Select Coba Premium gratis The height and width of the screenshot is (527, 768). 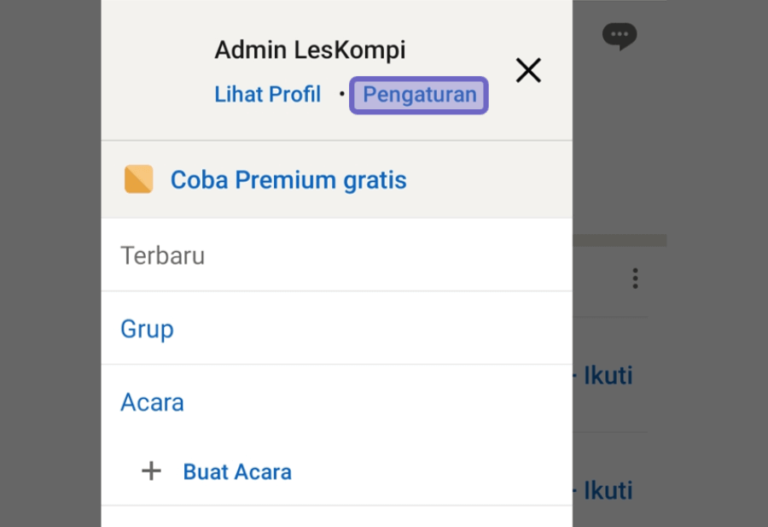pos(288,180)
